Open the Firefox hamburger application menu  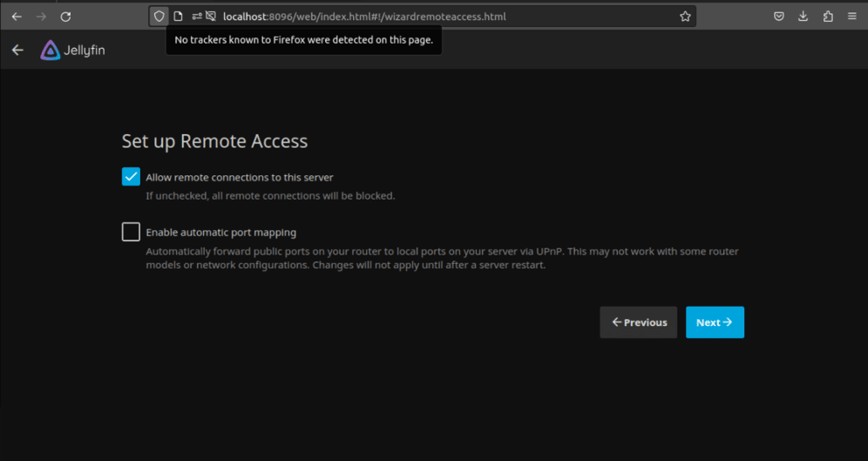click(x=852, y=17)
